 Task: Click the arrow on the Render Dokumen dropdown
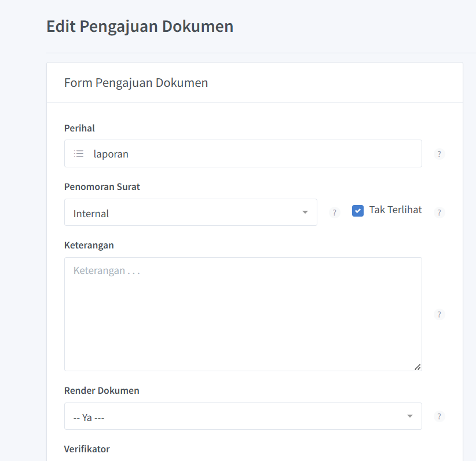410,416
